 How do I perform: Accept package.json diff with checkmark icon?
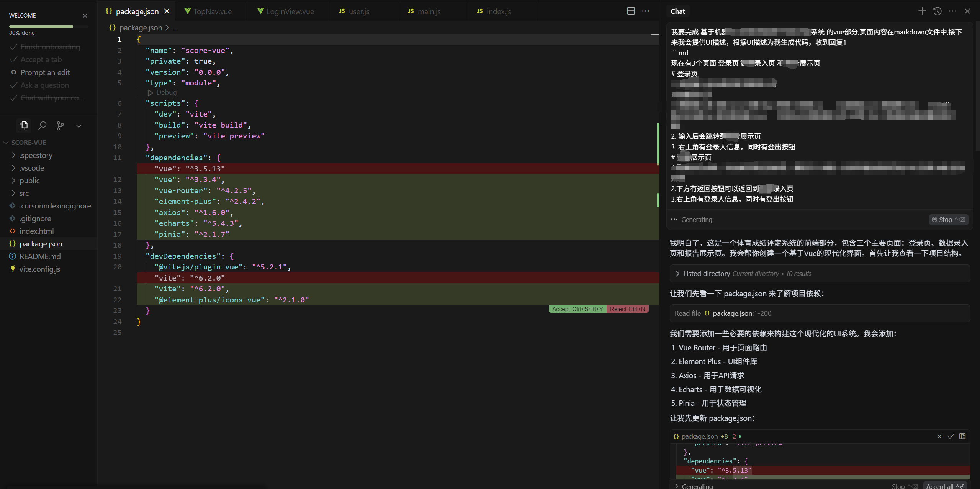(x=951, y=436)
